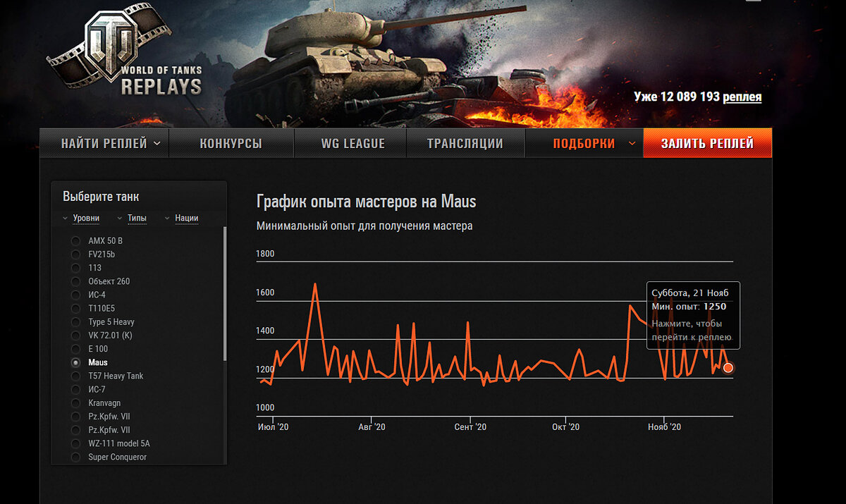Image resolution: width=846 pixels, height=504 pixels.
Task: Open the Трансляции menu item
Action: (465, 143)
